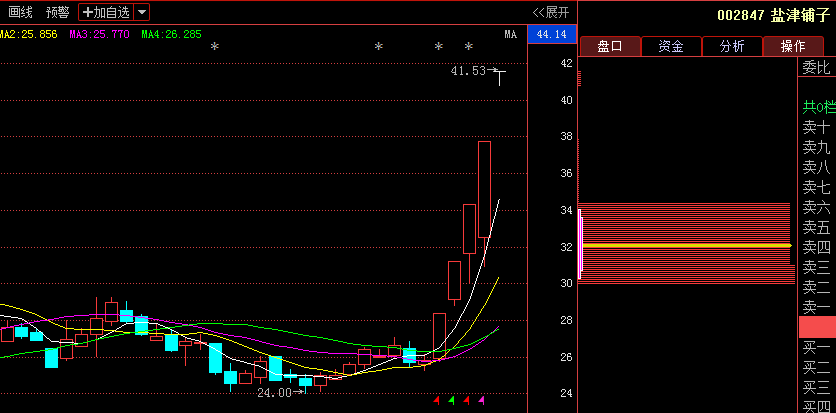836x413 pixels.
Task: Click the green flag marker at chart bottom
Action: (x=451, y=401)
